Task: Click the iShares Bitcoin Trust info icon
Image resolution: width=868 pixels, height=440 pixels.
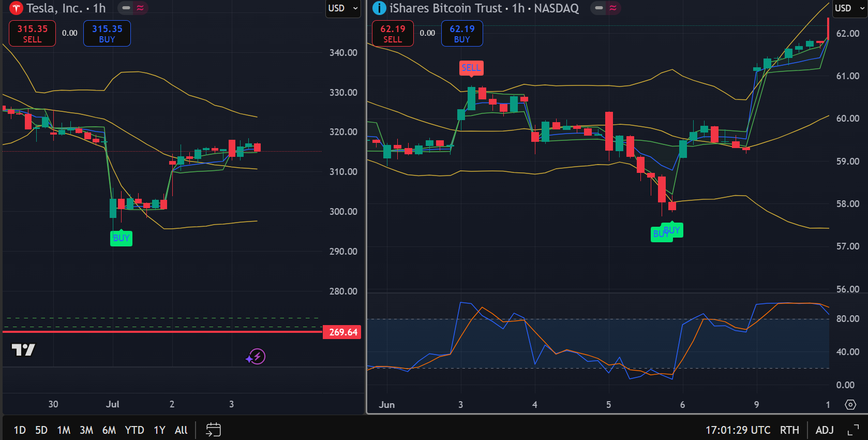Action: click(379, 8)
